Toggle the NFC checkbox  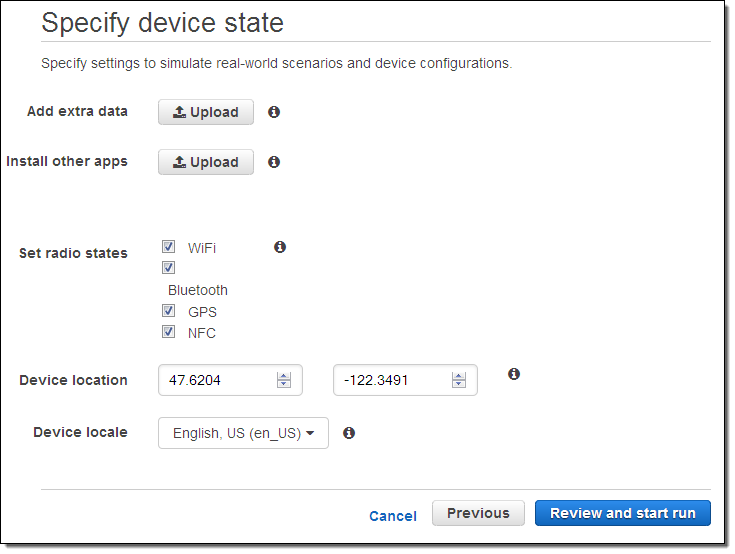169,332
